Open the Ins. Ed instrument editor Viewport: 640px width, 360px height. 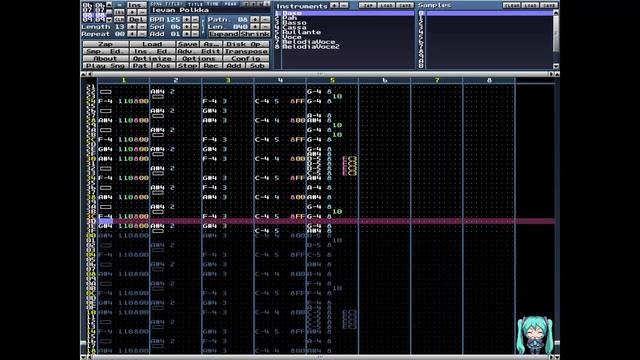pyautogui.click(x=152, y=51)
